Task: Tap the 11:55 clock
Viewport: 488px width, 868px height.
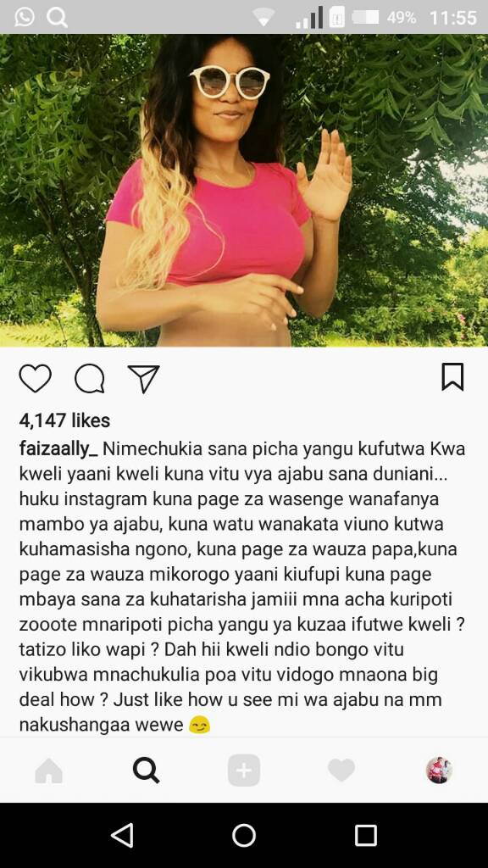Action: pyautogui.click(x=452, y=18)
